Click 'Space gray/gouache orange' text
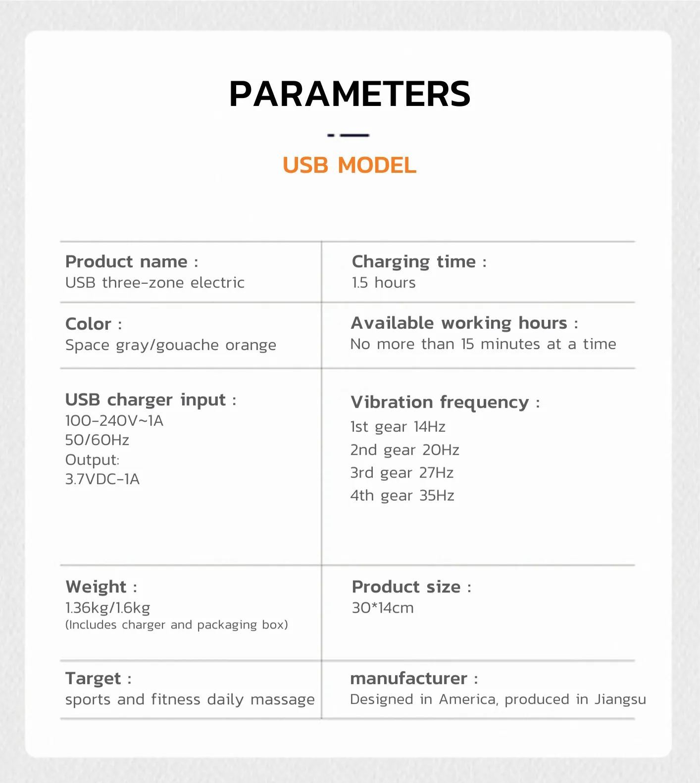This screenshot has width=700, height=783. pyautogui.click(x=171, y=345)
